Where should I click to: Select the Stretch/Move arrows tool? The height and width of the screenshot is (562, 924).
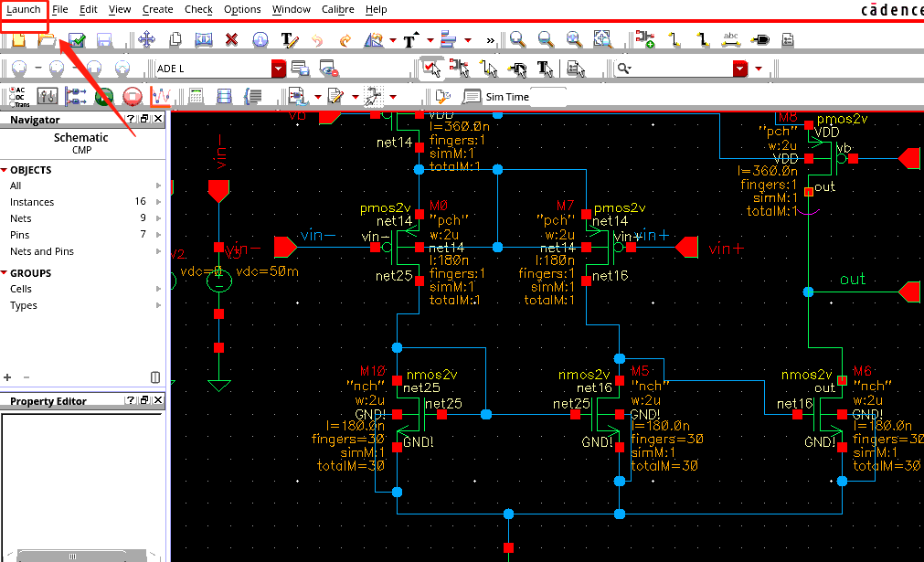point(145,40)
